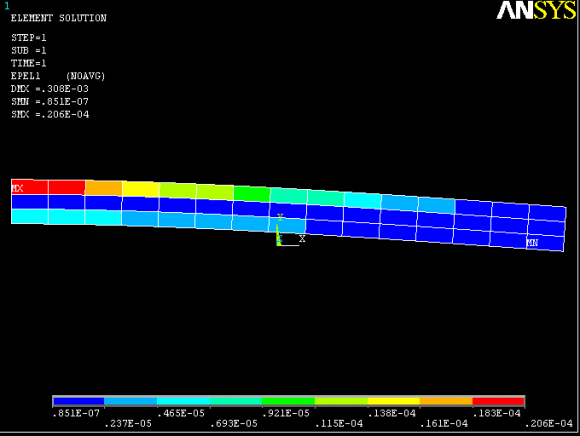Click the ELEMENT SOLUTION title text

point(58,18)
